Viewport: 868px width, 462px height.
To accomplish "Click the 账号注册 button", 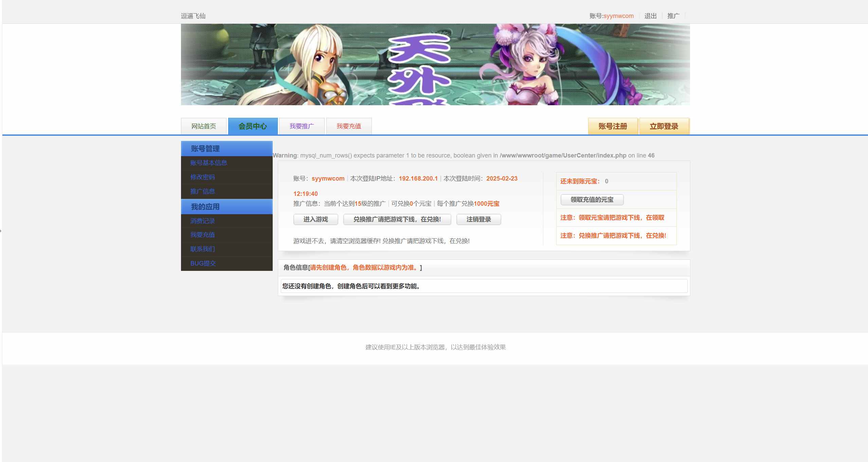I will click(x=613, y=126).
